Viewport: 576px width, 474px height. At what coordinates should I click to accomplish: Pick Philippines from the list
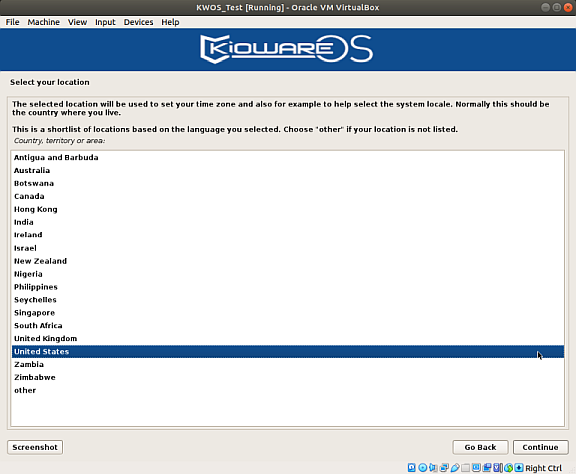point(288,287)
